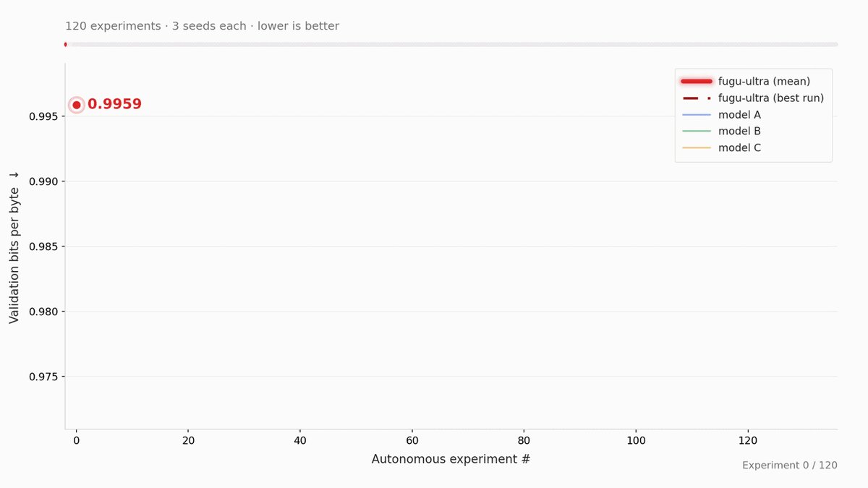This screenshot has height=488, width=868.
Task: Click the model C orange legend line
Action: (x=697, y=147)
